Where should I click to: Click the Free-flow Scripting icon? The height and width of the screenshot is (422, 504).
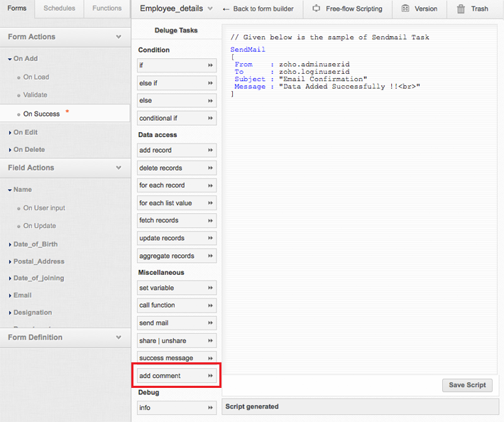click(316, 9)
